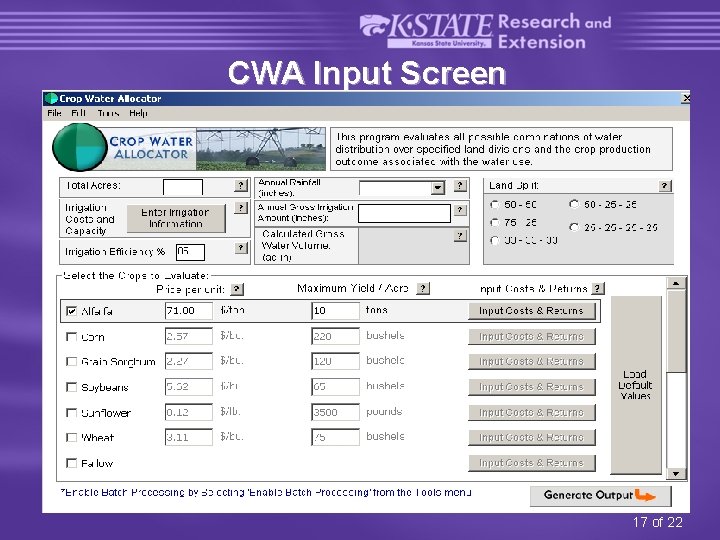This screenshot has height=540, width=720.
Task: Click the Crop Water Allocator round logo
Action: point(79,147)
